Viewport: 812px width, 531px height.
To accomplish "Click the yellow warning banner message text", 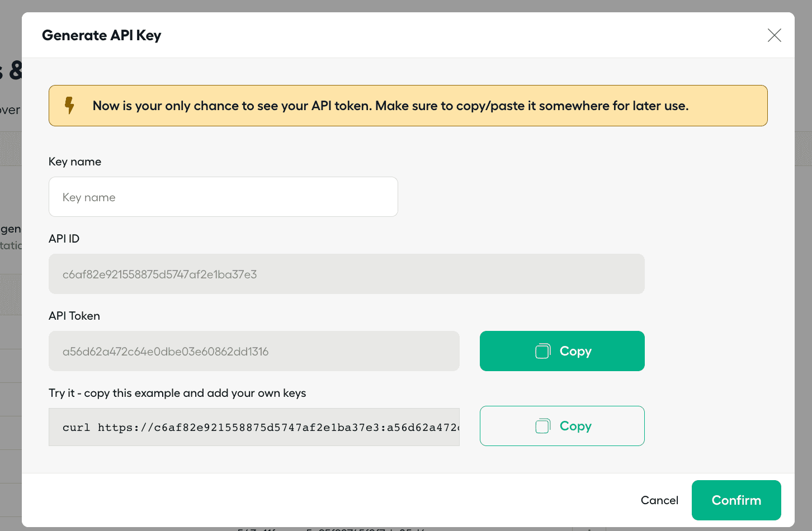I will [390, 106].
